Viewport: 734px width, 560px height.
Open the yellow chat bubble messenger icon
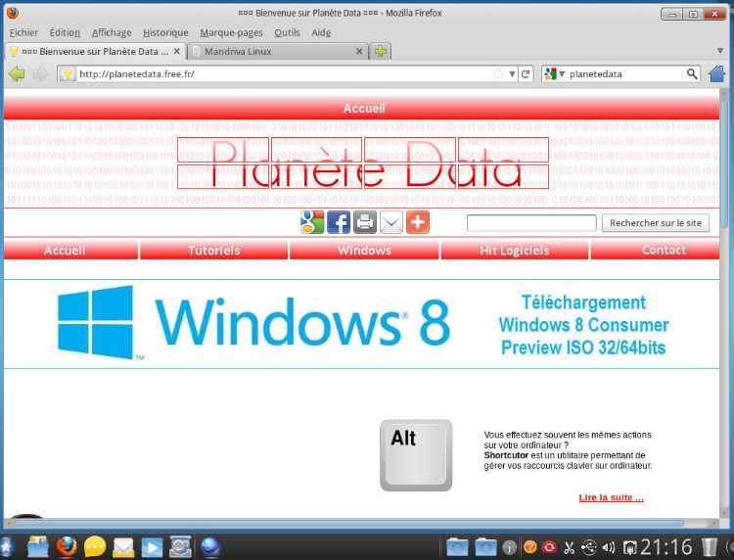tap(95, 547)
